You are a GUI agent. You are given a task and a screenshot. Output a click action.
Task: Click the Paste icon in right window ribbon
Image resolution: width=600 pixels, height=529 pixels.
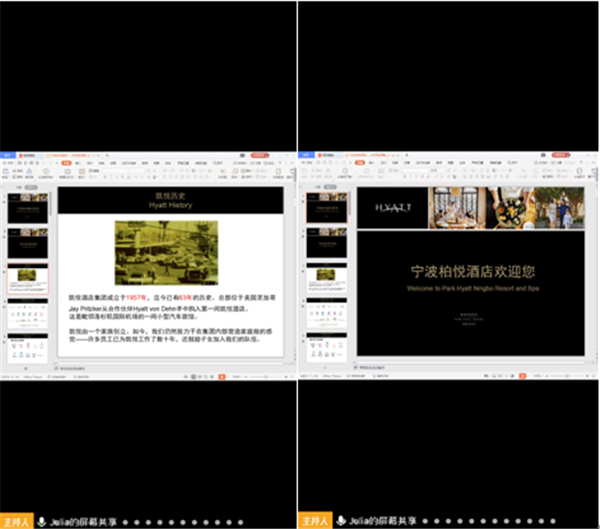(305, 172)
